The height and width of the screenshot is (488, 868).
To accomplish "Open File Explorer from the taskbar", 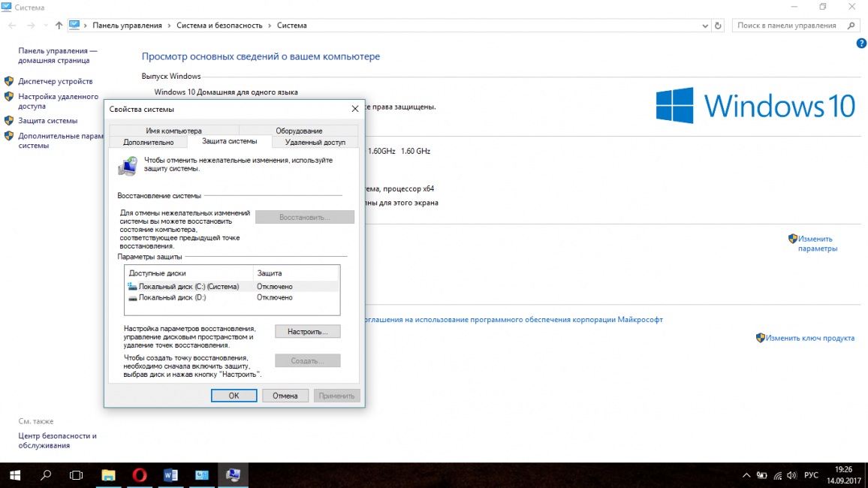I will tap(108, 475).
